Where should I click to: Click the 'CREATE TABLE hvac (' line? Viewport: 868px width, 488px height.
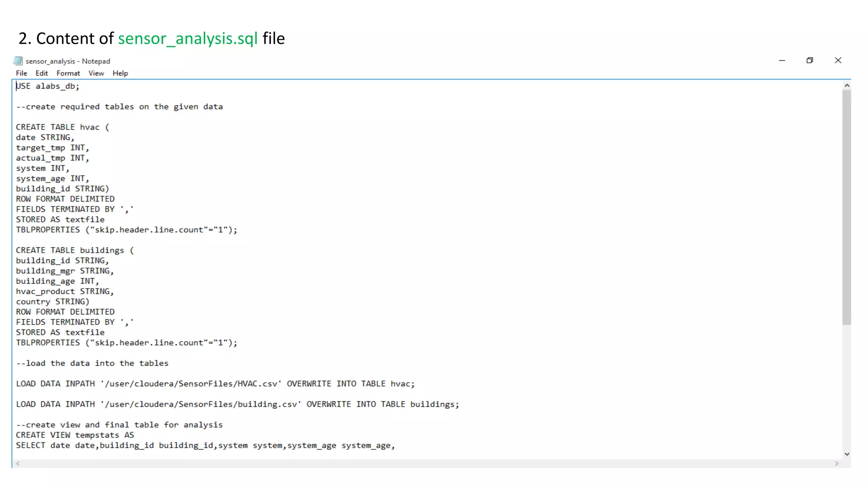[x=63, y=127]
